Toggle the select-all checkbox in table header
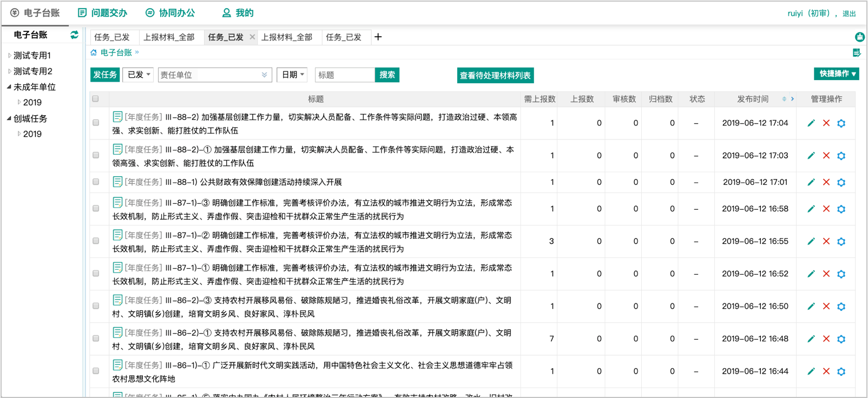868x398 pixels. [96, 99]
